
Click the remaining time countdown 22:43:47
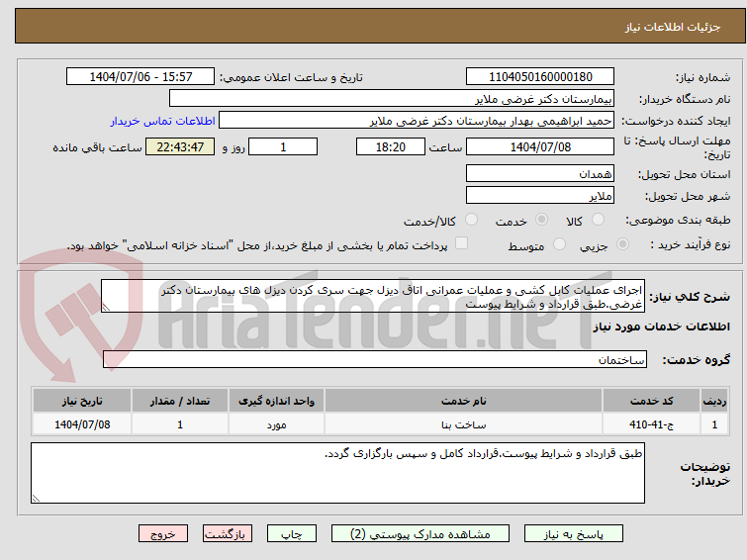180,146
